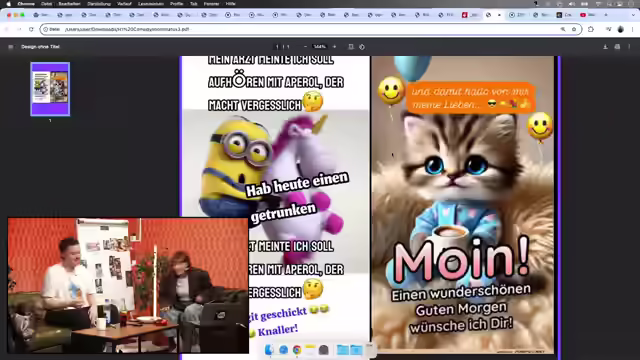
Task: Select the page 1 thumbnail in the sidebar
Action: 50,89
